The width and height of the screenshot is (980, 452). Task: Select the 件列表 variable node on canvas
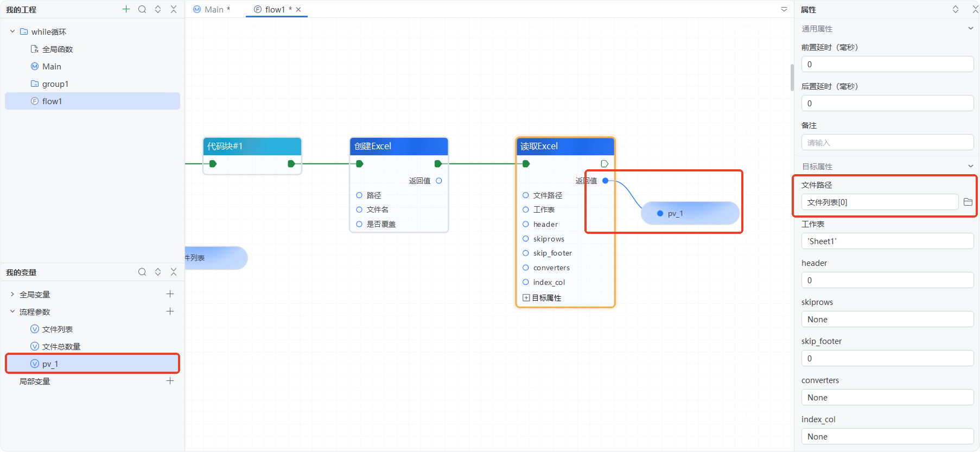[216, 258]
